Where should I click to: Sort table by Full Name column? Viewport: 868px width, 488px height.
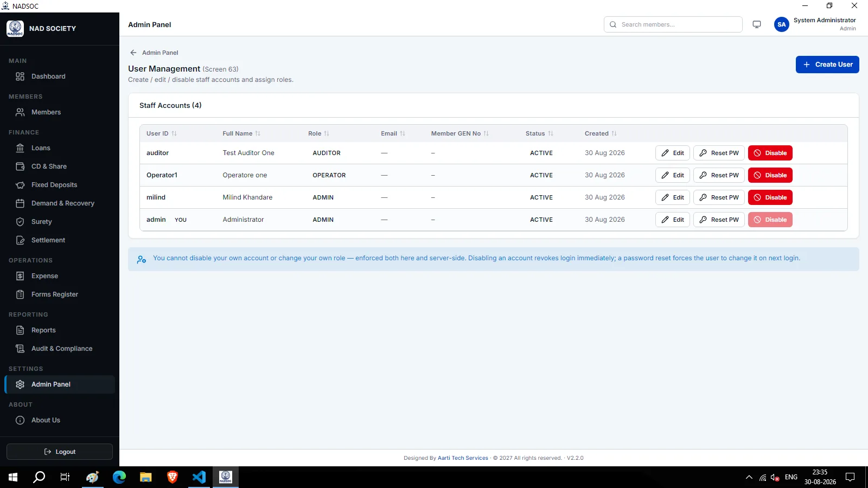coord(241,133)
